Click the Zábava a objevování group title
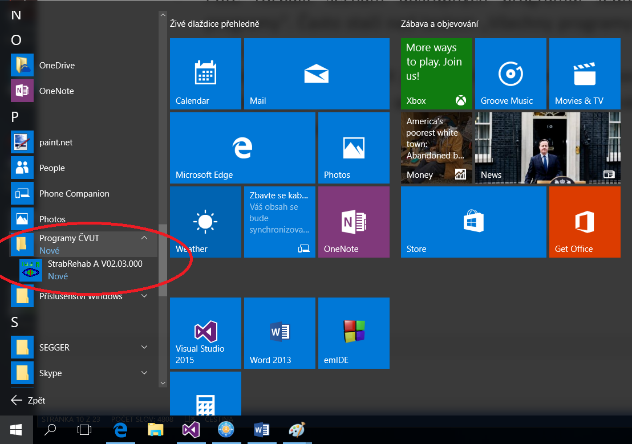Viewport: 632px width, 444px height. point(439,24)
